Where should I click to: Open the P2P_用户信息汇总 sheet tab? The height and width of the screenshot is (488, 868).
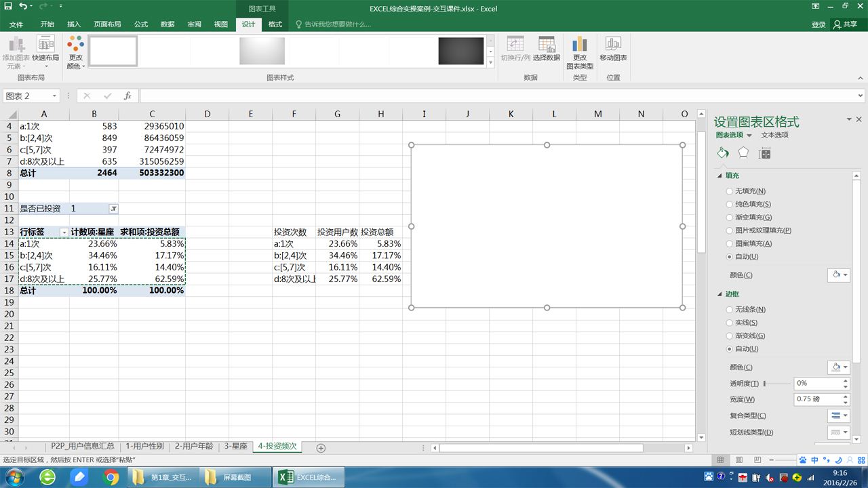(83, 447)
